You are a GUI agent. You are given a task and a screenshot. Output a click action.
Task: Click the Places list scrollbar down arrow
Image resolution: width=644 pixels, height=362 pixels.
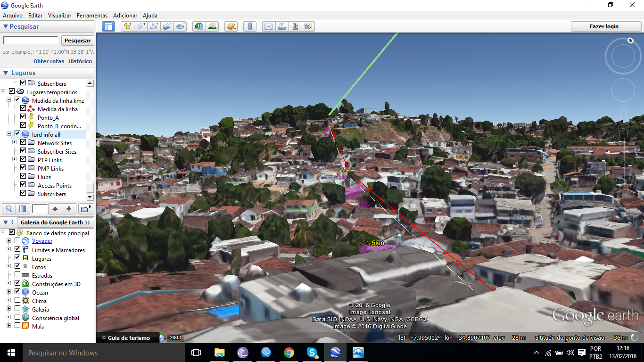[90, 197]
